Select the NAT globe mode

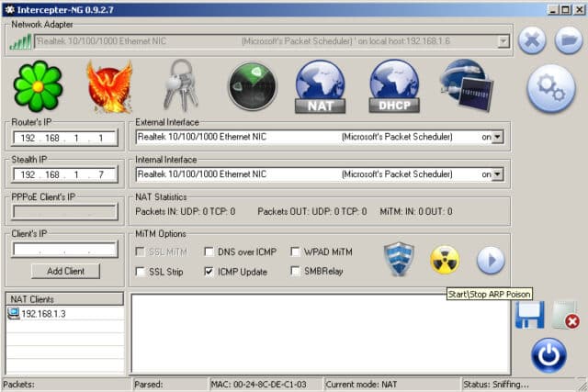(321, 86)
